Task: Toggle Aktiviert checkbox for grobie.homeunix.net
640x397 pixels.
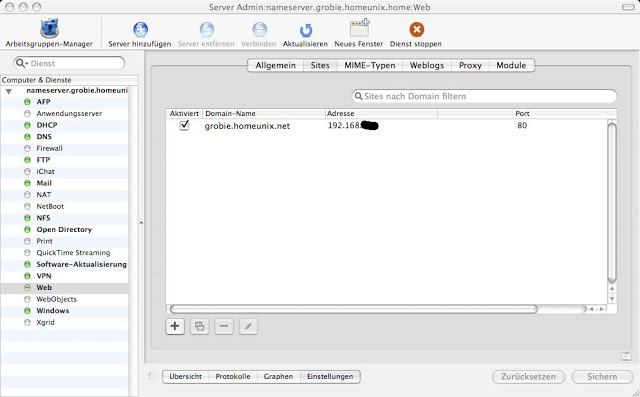Action: [184, 125]
